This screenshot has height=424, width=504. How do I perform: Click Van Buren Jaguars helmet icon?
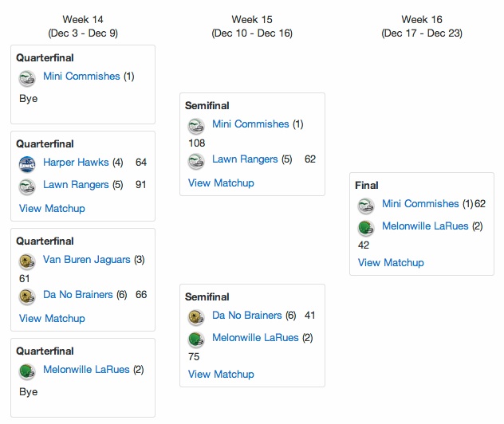pyautogui.click(x=27, y=261)
